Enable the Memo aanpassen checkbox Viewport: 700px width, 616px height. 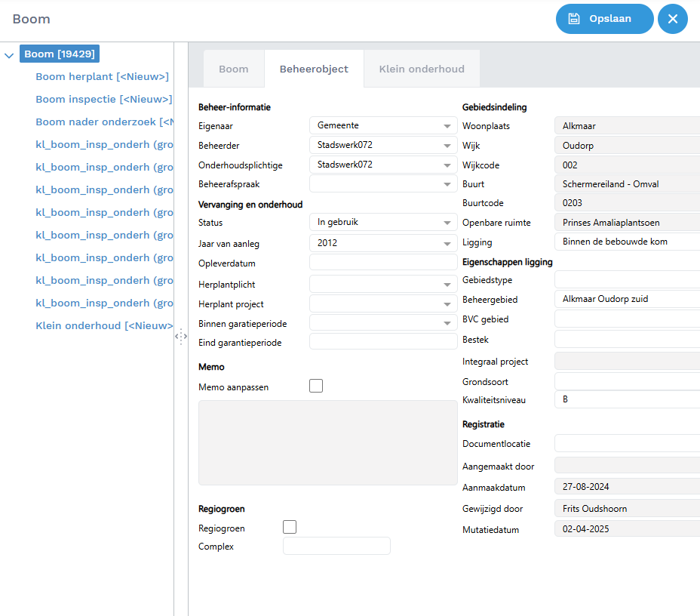click(x=316, y=386)
